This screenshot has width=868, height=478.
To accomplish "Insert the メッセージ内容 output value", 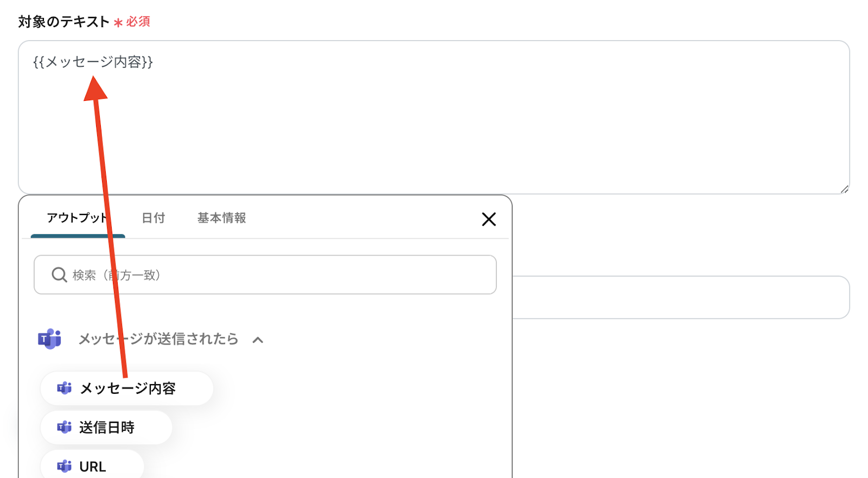I will click(128, 388).
